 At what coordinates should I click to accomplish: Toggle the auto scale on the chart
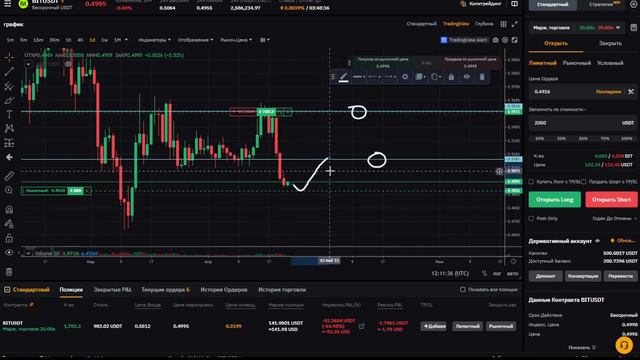pyautogui.click(x=512, y=273)
